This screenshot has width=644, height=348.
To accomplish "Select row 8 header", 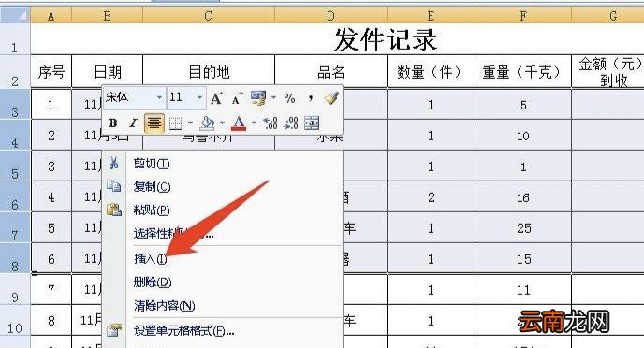I will (15, 258).
